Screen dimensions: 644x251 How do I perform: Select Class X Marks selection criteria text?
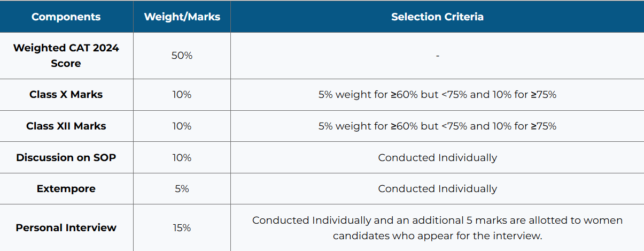437,95
